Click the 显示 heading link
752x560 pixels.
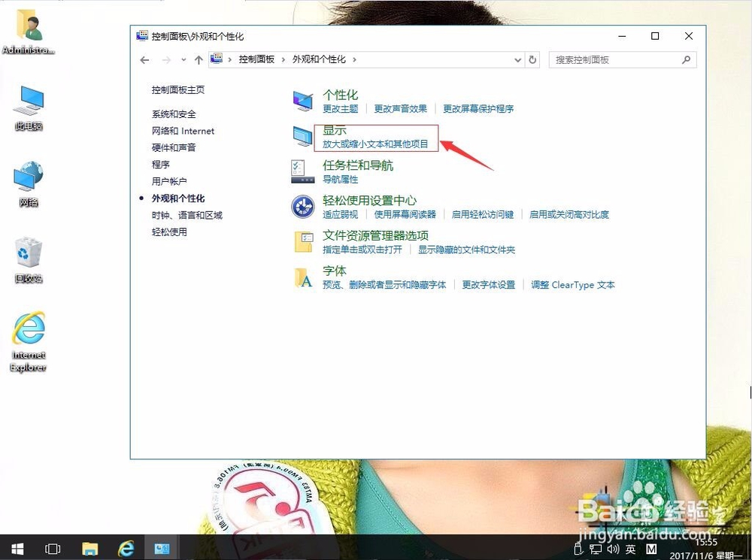335,130
